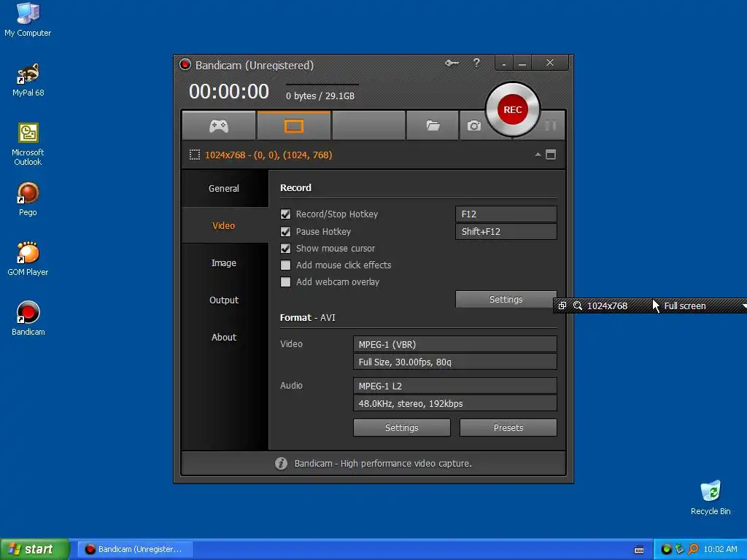Click the overlapping windows icon on floating bar
The width and height of the screenshot is (747, 560).
(x=562, y=306)
